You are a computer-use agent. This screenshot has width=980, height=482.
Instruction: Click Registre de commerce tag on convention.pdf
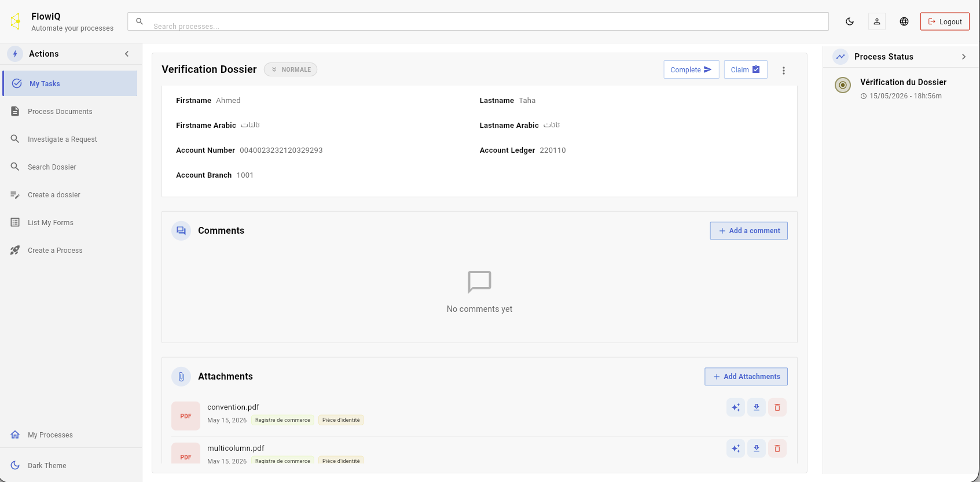(x=282, y=420)
